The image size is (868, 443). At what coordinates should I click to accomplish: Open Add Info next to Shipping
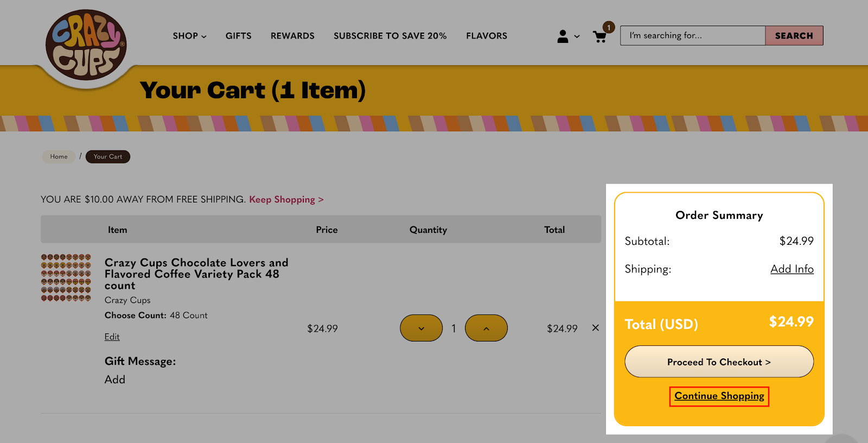click(x=792, y=269)
